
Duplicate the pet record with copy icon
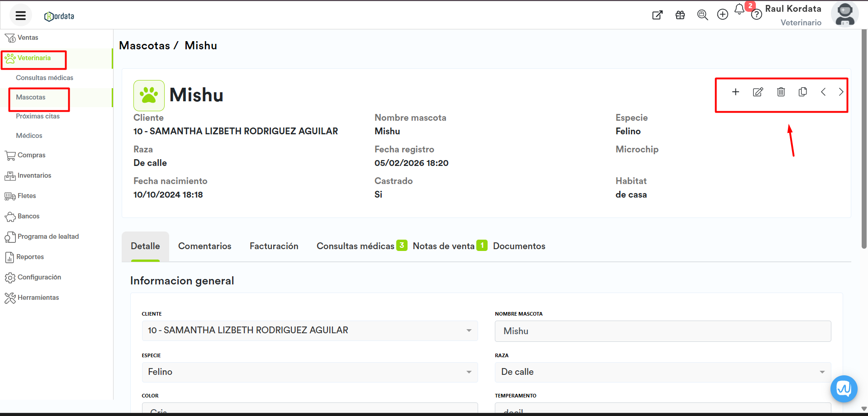(x=803, y=92)
